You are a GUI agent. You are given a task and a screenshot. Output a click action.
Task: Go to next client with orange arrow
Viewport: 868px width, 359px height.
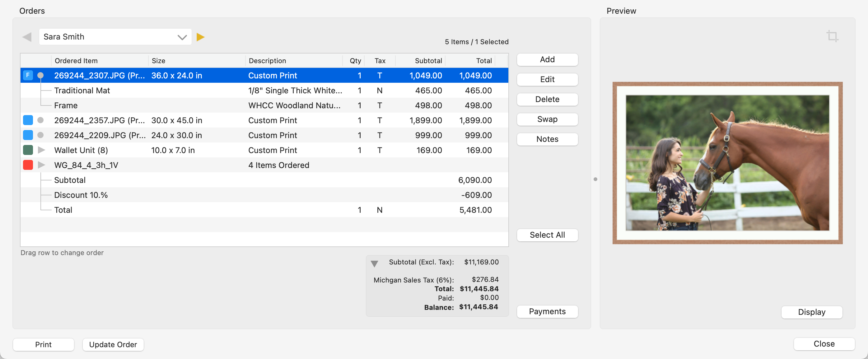pos(200,37)
